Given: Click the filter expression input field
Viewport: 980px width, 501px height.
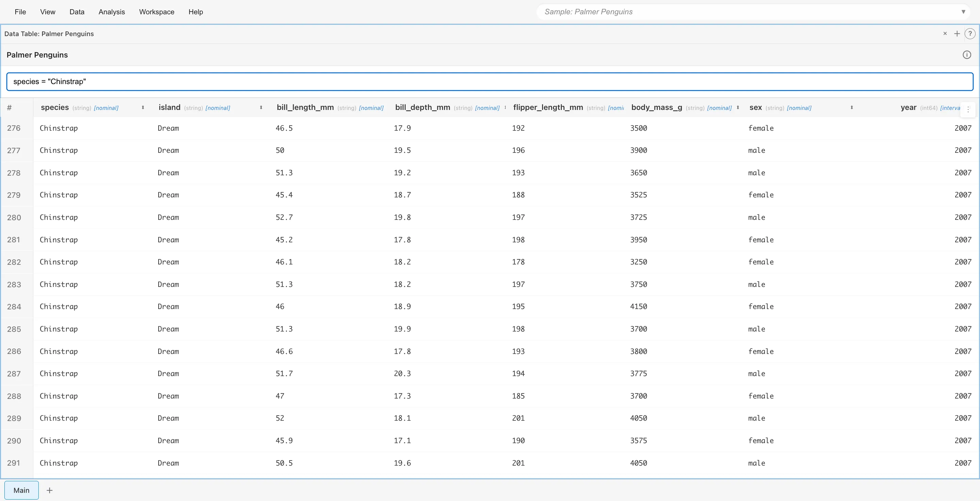Looking at the screenshot, I should [x=489, y=81].
